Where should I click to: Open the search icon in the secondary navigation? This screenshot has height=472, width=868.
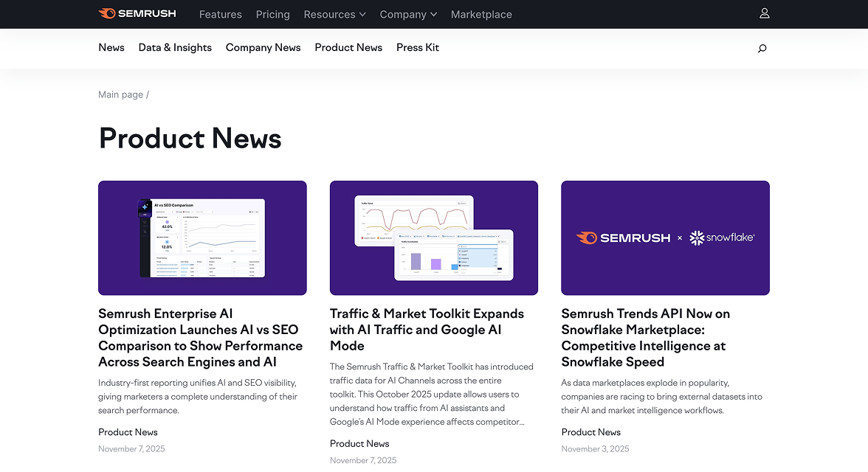click(x=762, y=48)
